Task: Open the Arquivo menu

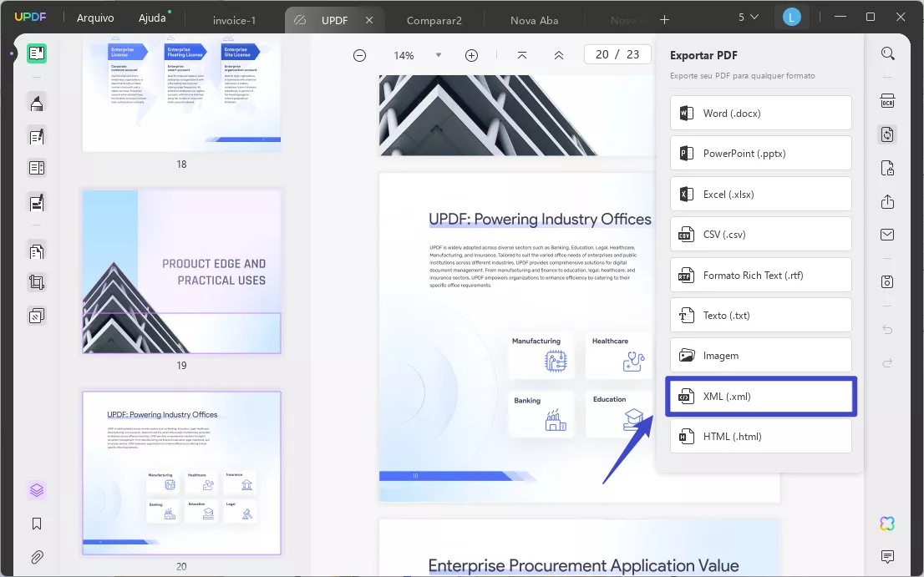Action: click(x=95, y=18)
